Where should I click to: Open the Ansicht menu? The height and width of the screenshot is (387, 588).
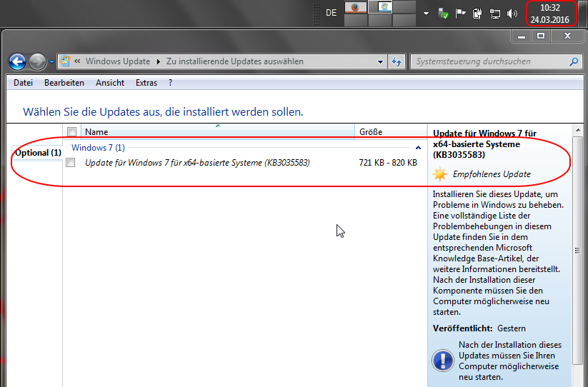[x=110, y=83]
